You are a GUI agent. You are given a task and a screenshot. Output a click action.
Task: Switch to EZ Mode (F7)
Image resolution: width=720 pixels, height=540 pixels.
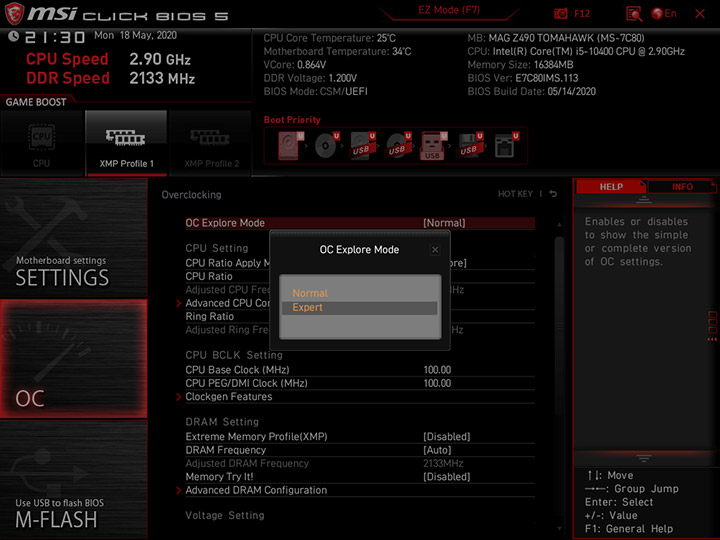(449, 11)
